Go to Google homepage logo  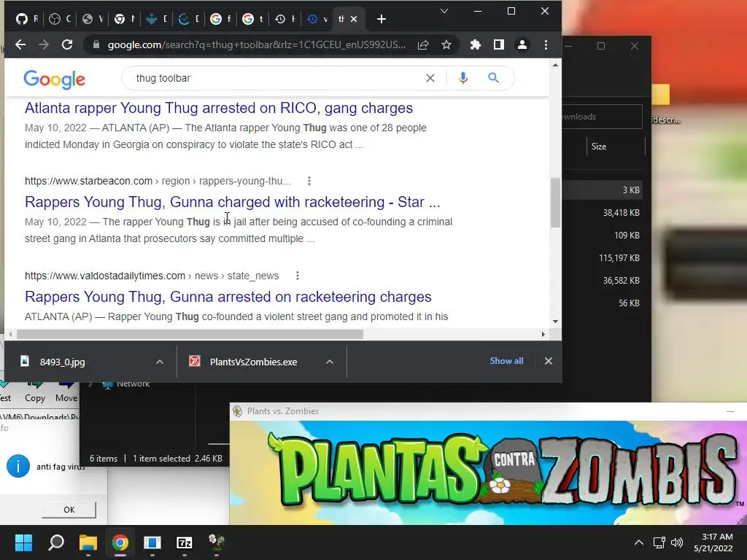point(54,79)
